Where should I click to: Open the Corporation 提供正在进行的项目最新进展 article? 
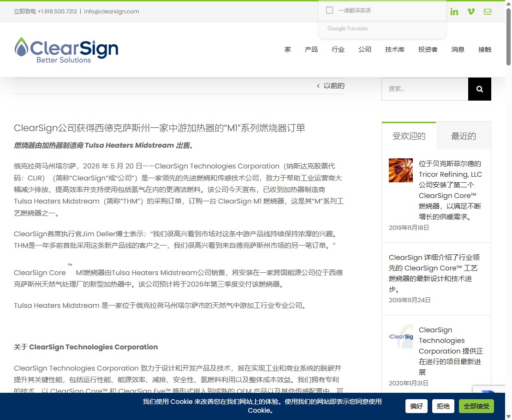coord(451,351)
